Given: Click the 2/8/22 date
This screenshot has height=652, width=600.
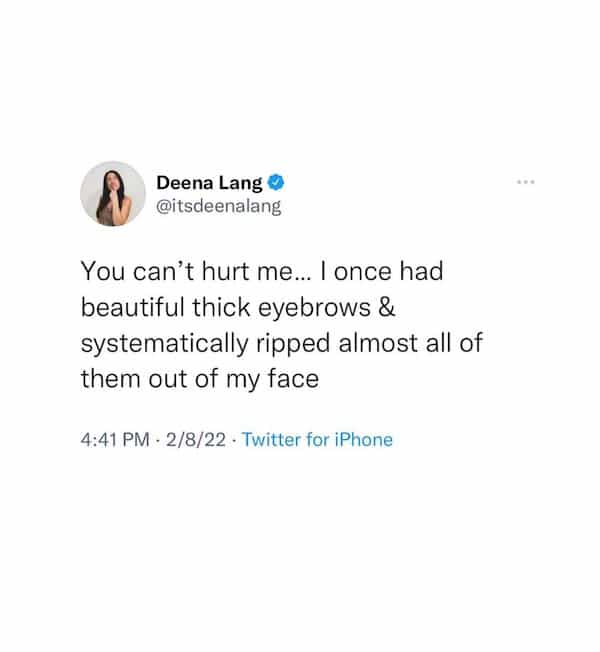Looking at the screenshot, I should [x=199, y=439].
